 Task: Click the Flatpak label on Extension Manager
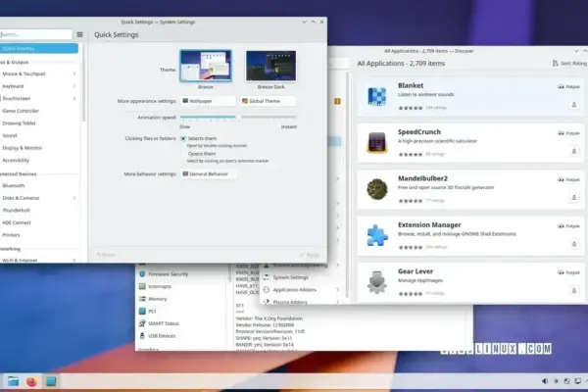[568, 226]
